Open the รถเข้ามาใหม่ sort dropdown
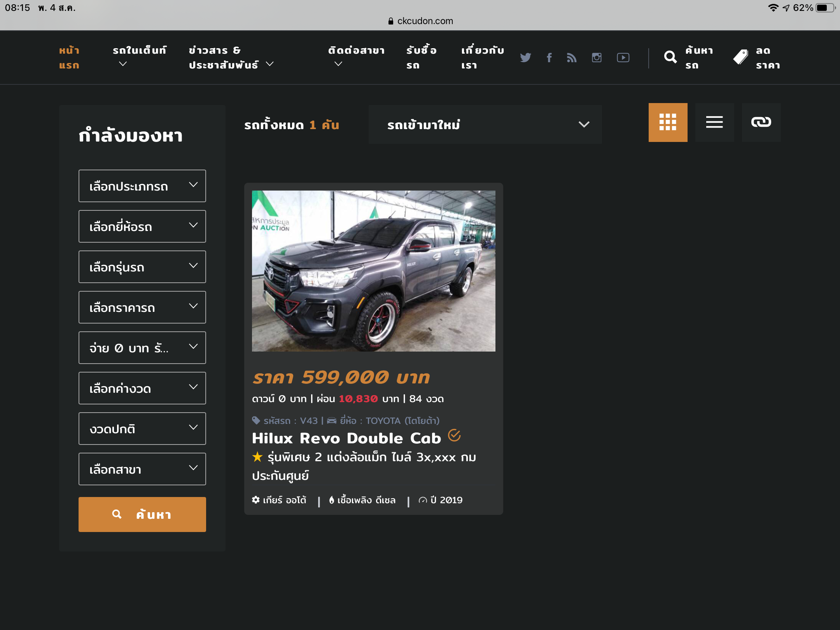 tap(485, 124)
